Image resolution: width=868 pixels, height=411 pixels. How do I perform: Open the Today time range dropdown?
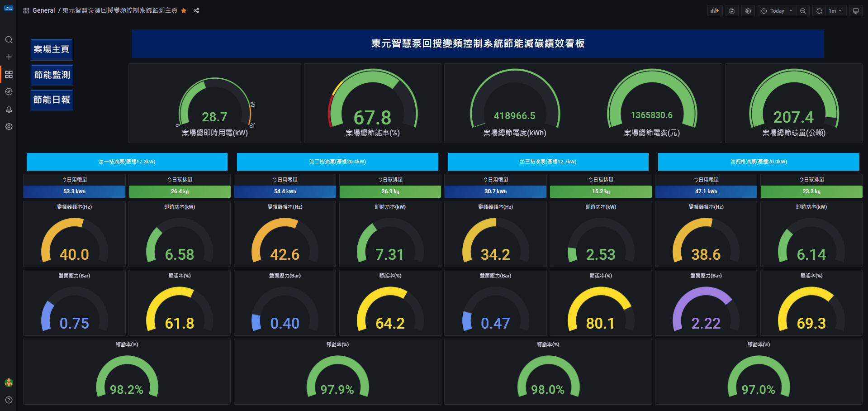pos(777,10)
